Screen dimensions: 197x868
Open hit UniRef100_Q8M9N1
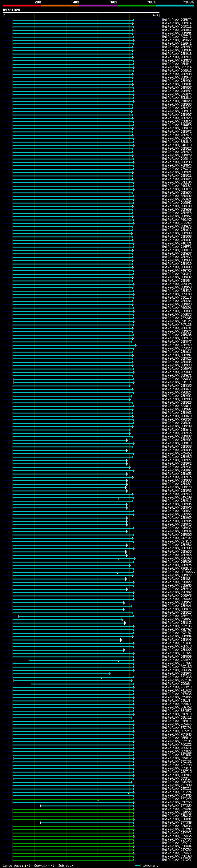tap(177, 33)
